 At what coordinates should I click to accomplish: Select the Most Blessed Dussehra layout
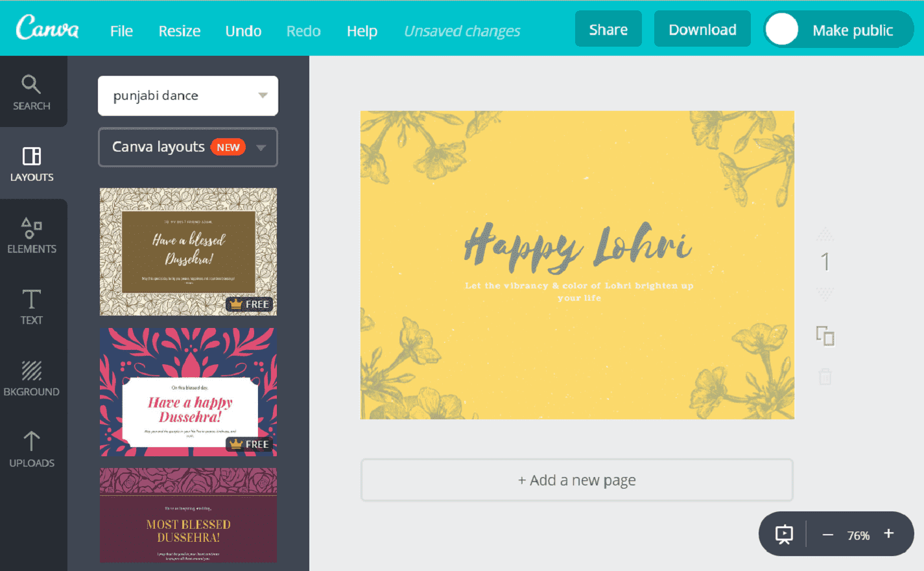click(x=188, y=515)
